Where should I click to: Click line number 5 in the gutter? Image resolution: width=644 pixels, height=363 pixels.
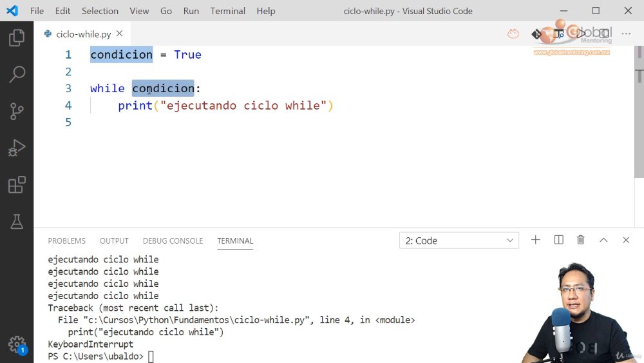coord(68,122)
